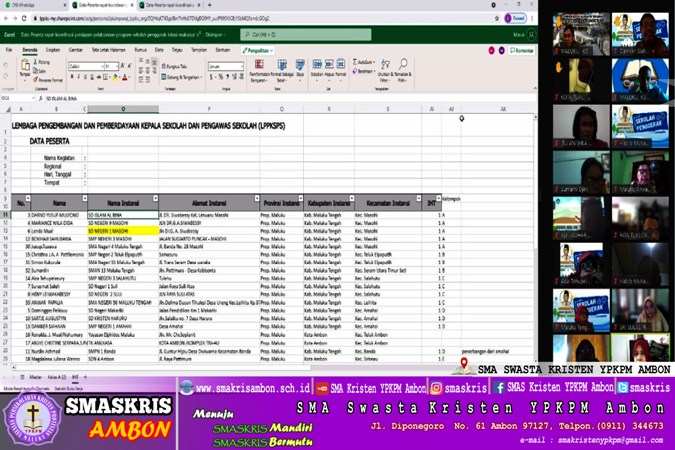The image size is (675, 450).
Task: Open Pemformatan Bersyarat conditional formatting
Action: click(x=259, y=65)
